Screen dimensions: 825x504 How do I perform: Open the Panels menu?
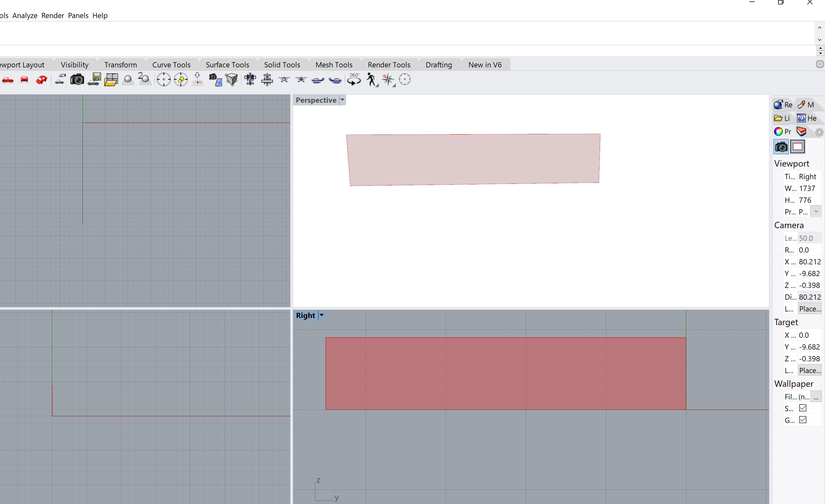click(78, 15)
